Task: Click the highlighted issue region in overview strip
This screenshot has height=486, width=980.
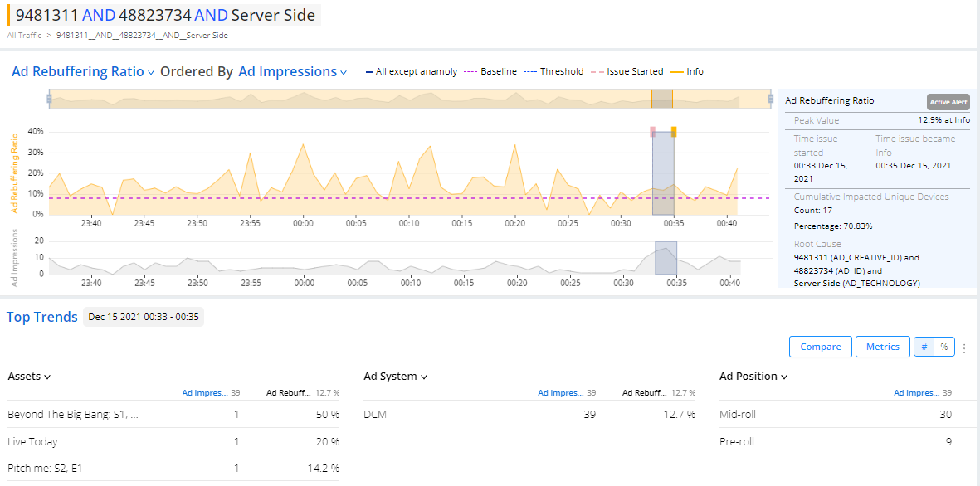Action: coord(662,99)
